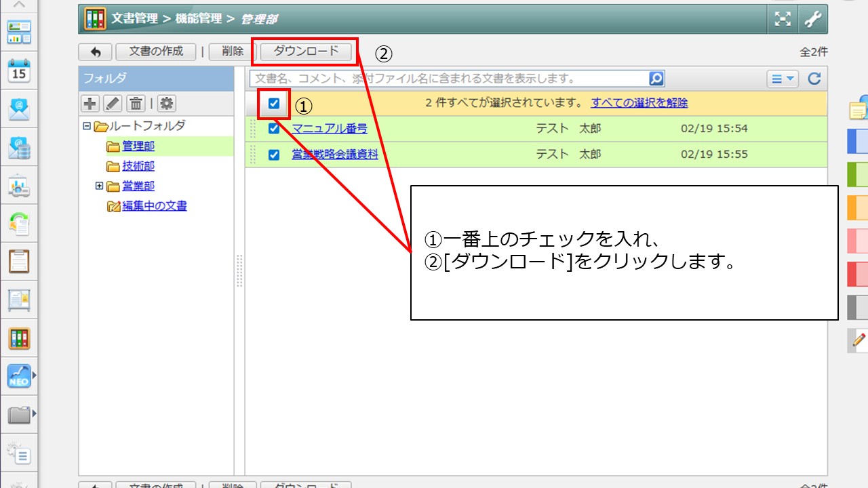
Task: Collapse the ルートフォルダ tree node
Action: pyautogui.click(x=86, y=126)
